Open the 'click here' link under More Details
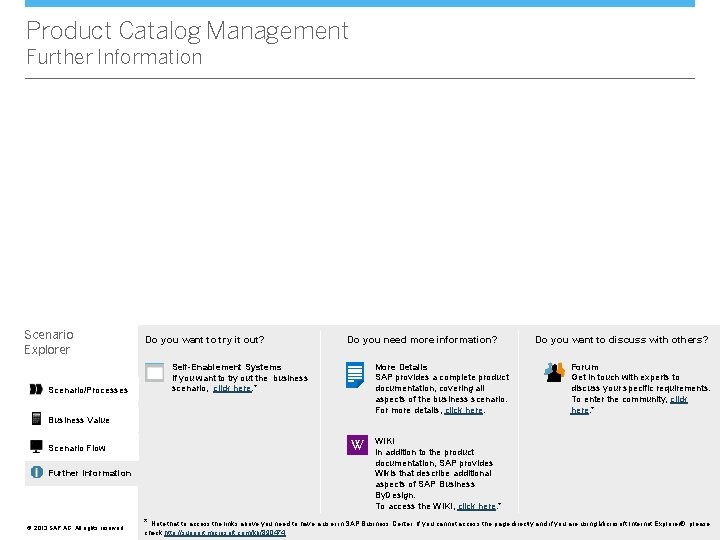The height and width of the screenshot is (540, 720). [464, 410]
